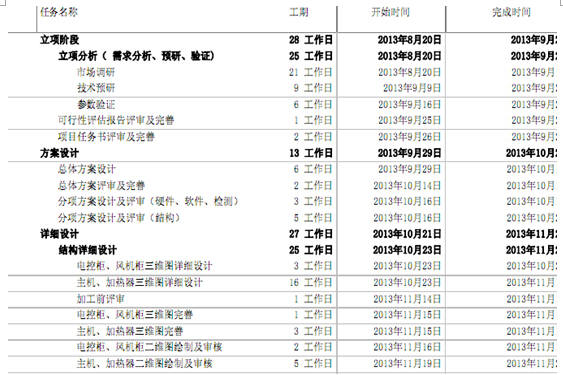Select the 市场调研 task name
This screenshot has width=563, height=375.
(x=96, y=72)
